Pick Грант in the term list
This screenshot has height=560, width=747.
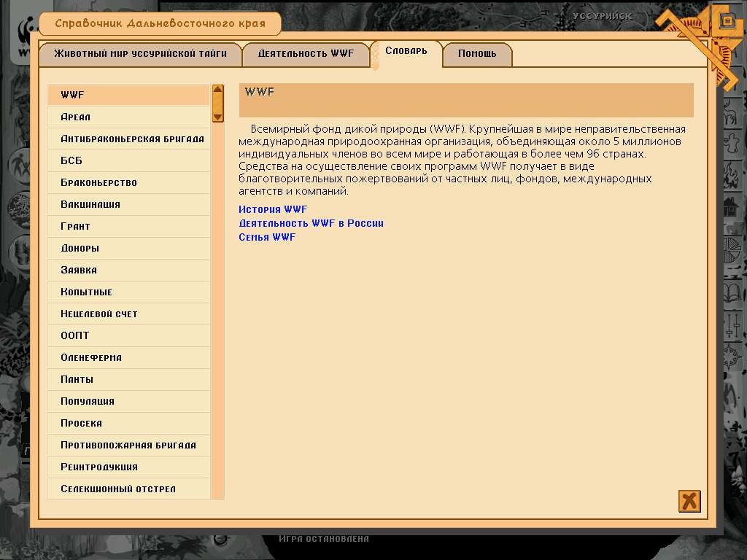128,226
